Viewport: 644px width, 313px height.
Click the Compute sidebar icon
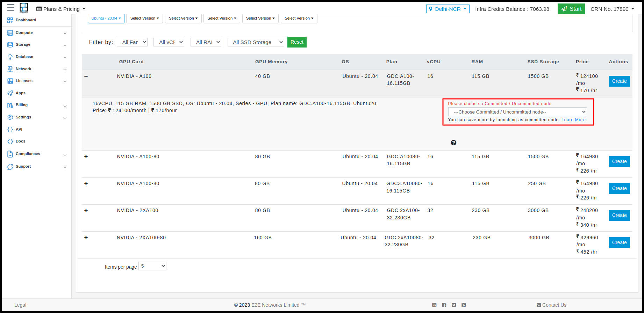(x=10, y=32)
